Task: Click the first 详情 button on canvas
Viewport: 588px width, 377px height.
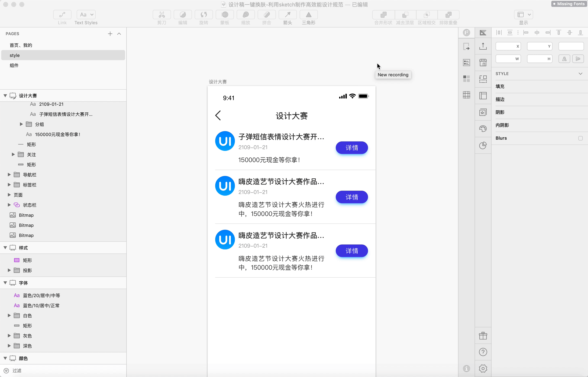Action: 352,148
